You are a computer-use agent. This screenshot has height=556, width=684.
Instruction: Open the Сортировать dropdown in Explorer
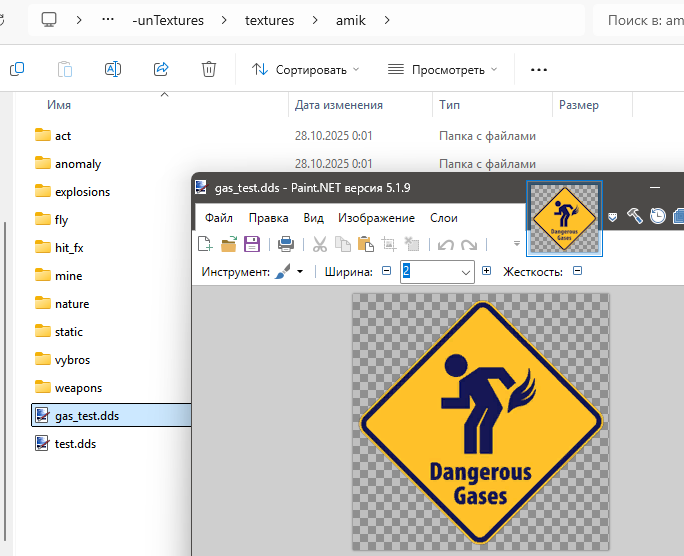click(x=305, y=69)
